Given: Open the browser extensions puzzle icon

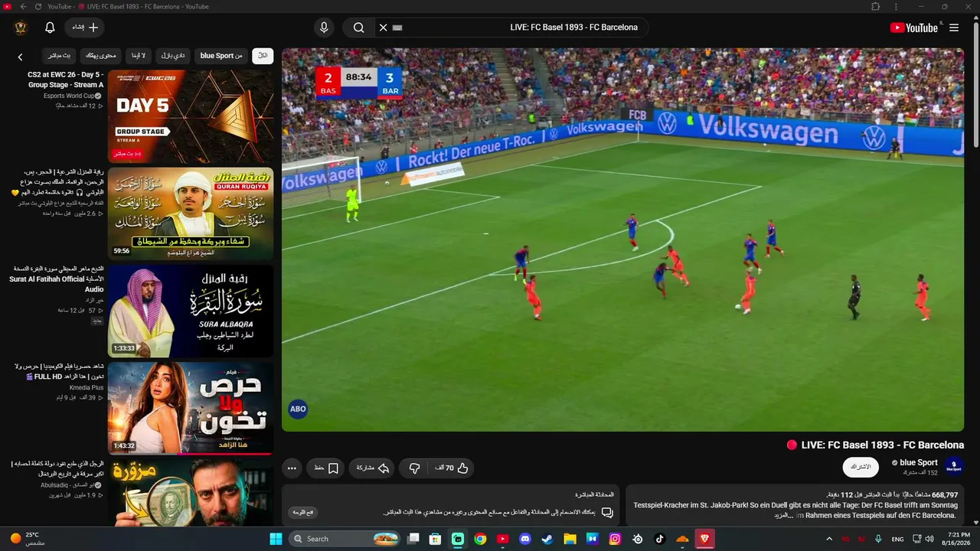Looking at the screenshot, I should coord(876,7).
